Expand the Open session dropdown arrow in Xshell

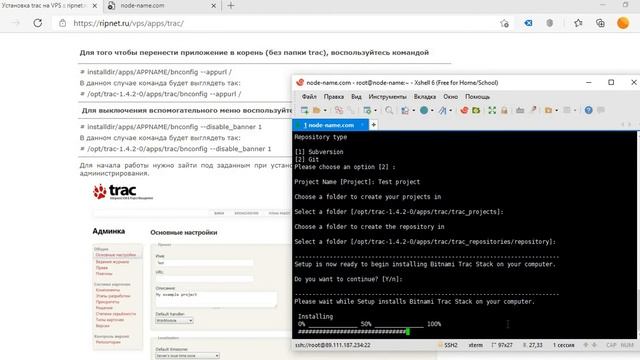coord(325,111)
